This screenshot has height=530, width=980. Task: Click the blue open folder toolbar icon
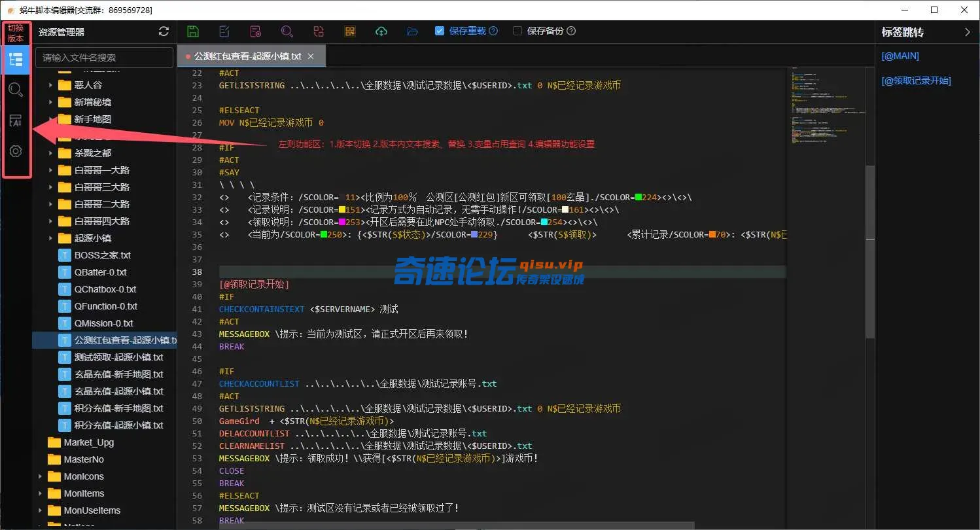coord(412,31)
